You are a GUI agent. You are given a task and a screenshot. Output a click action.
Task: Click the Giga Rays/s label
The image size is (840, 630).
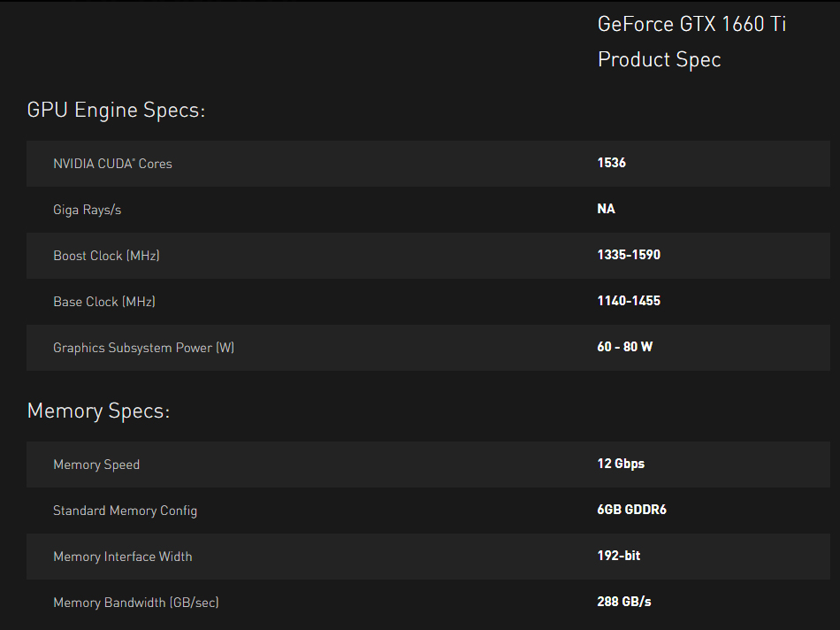click(x=88, y=210)
